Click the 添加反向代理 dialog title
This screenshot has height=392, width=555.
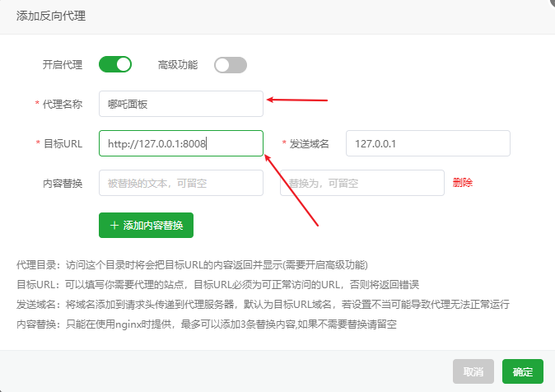(x=51, y=16)
